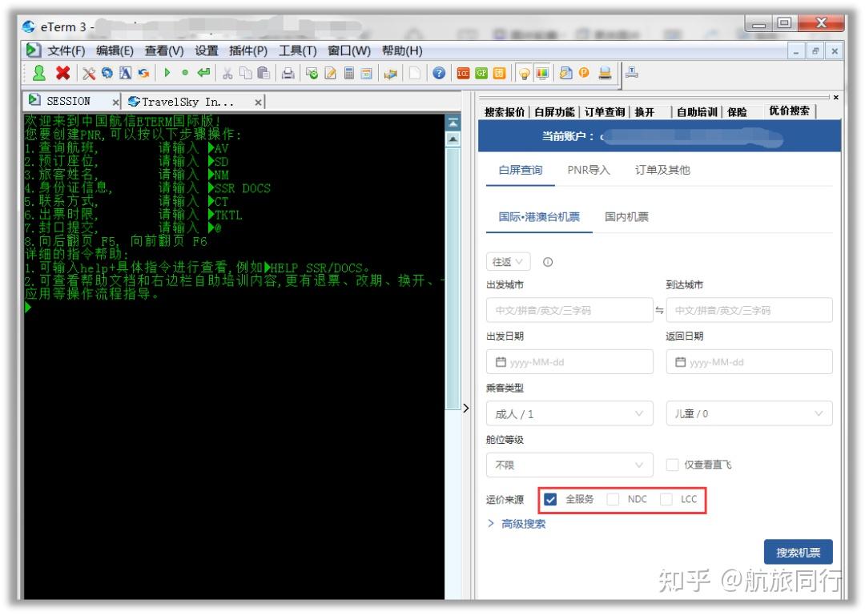Click the paste icon on the toolbar

[x=264, y=73]
